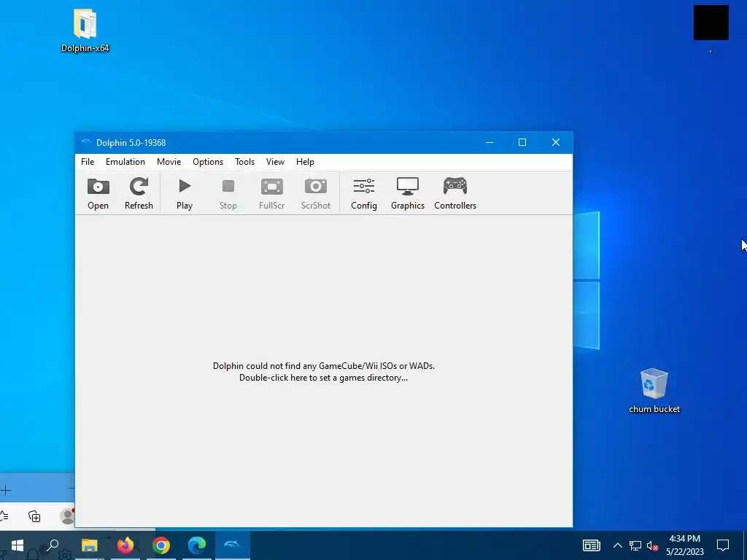Image resolution: width=747 pixels, height=560 pixels.
Task: Open the notification center icon
Action: (x=723, y=545)
